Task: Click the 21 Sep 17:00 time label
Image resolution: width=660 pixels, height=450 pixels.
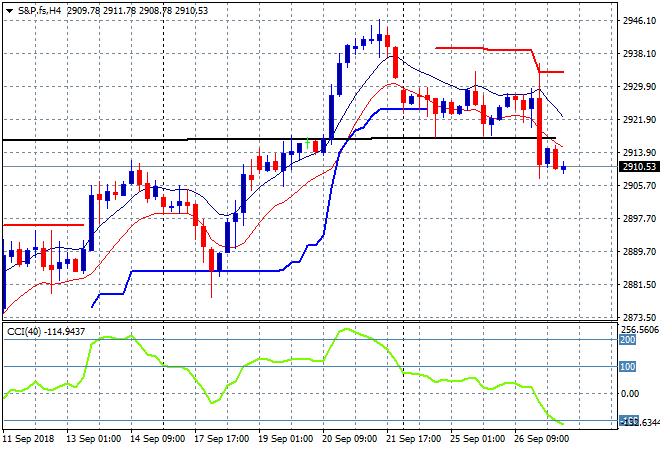Action: 413,439
